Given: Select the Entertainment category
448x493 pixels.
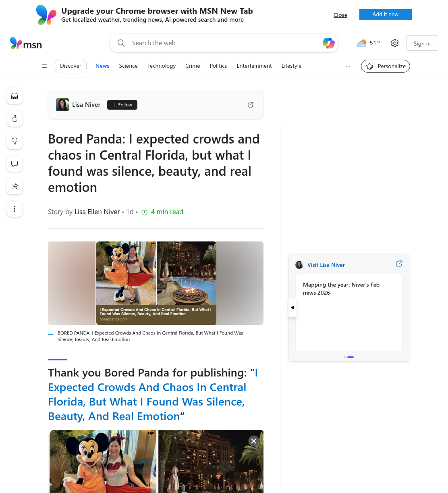Looking at the screenshot, I should 254,66.
